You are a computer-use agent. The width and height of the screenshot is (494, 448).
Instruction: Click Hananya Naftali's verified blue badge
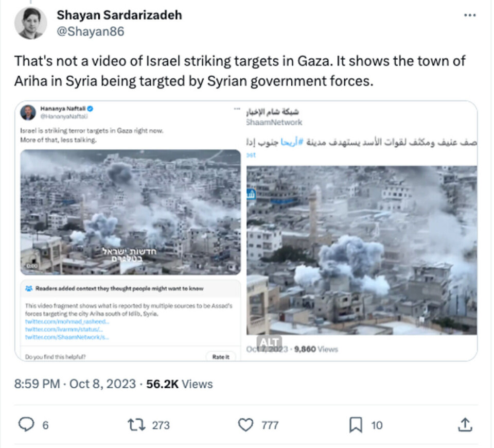point(90,109)
